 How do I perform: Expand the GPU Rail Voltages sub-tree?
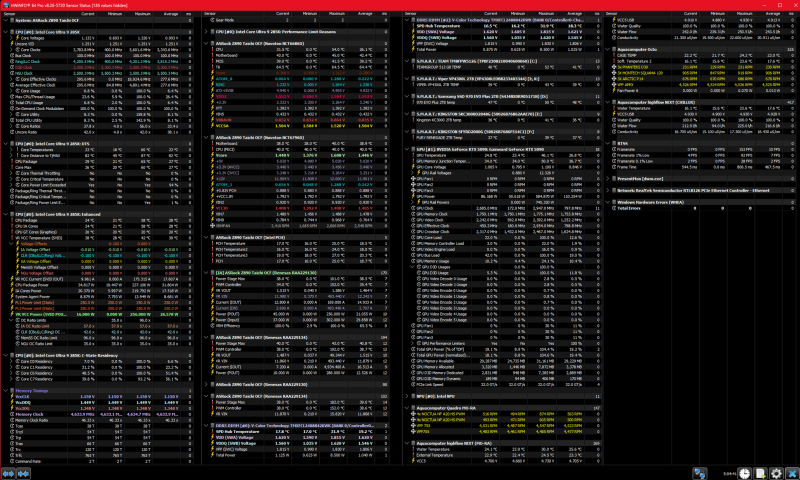(413, 173)
